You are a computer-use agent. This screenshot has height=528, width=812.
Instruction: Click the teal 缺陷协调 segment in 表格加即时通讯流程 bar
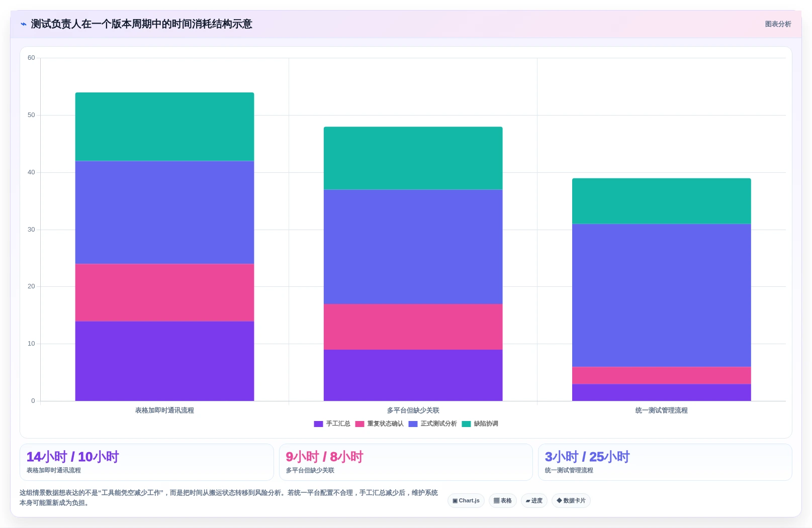tap(164, 127)
